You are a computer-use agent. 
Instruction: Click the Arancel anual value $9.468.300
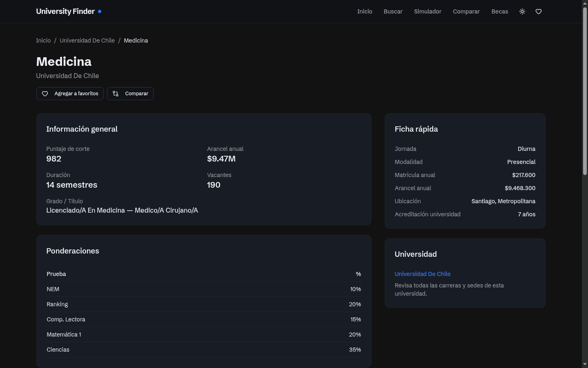[520, 188]
